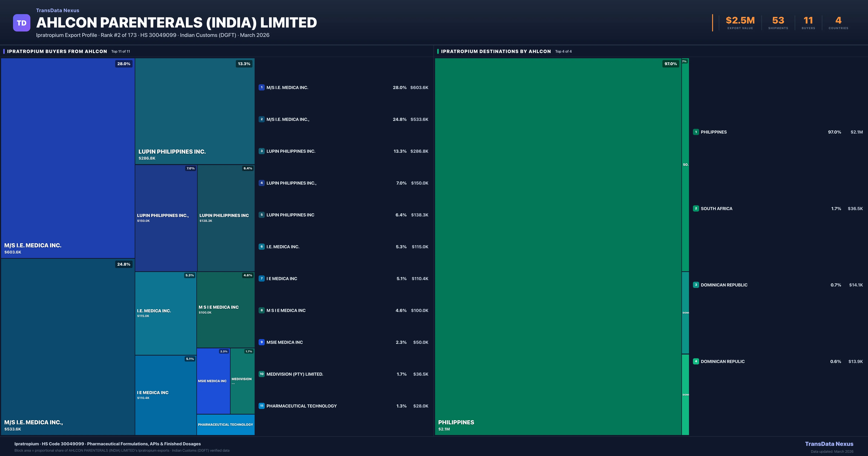
Task: Click the Ipratropium Buyers From Ahlcon header
Action: (x=57, y=51)
